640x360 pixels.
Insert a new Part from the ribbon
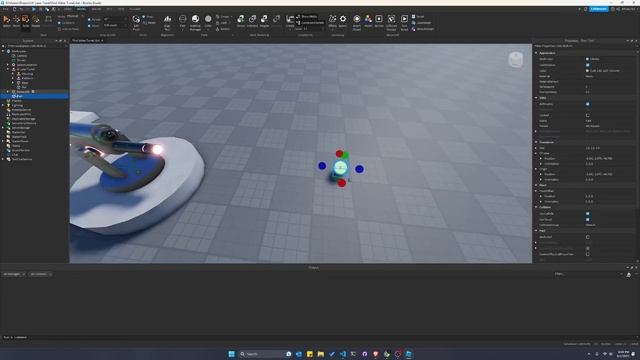point(182,21)
